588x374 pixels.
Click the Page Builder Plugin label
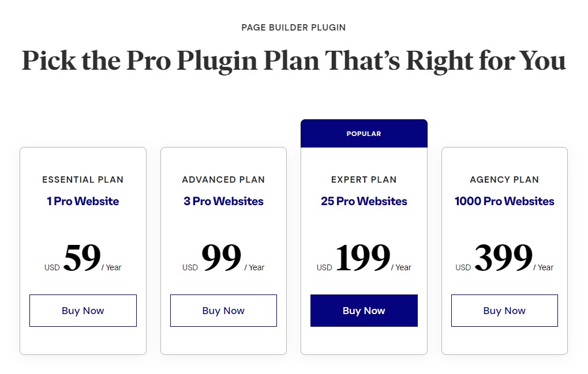(294, 27)
